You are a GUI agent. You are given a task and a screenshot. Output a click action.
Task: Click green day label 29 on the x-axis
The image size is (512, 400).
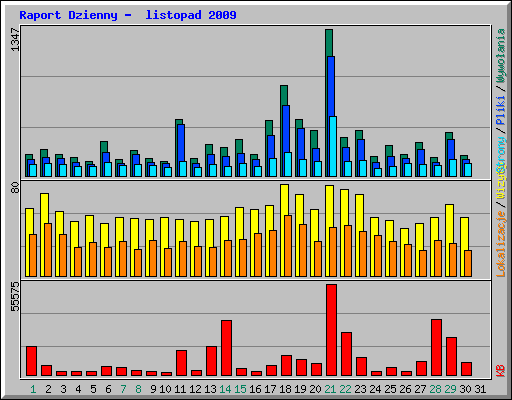coord(450,389)
